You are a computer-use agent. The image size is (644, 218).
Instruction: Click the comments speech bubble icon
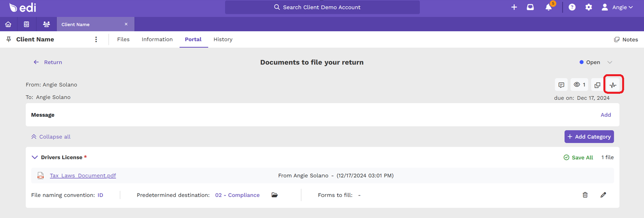click(x=561, y=85)
